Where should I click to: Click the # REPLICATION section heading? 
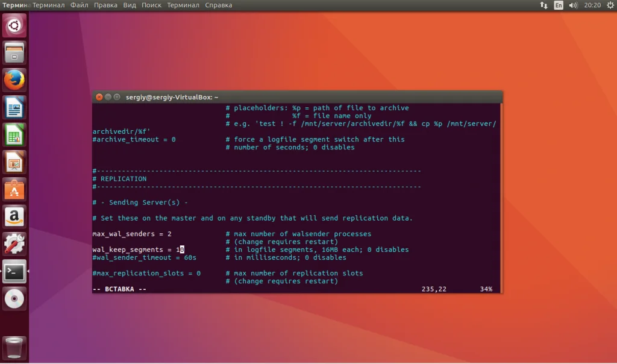tap(120, 178)
